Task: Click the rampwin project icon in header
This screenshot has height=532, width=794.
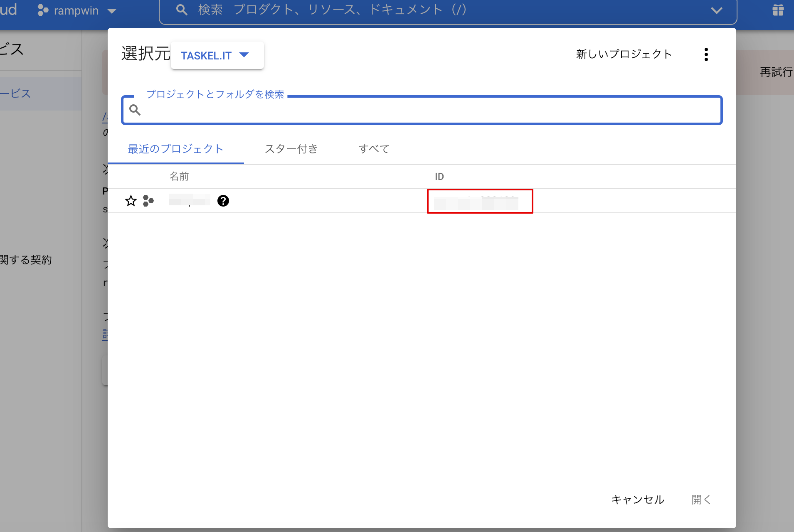Action: click(43, 10)
